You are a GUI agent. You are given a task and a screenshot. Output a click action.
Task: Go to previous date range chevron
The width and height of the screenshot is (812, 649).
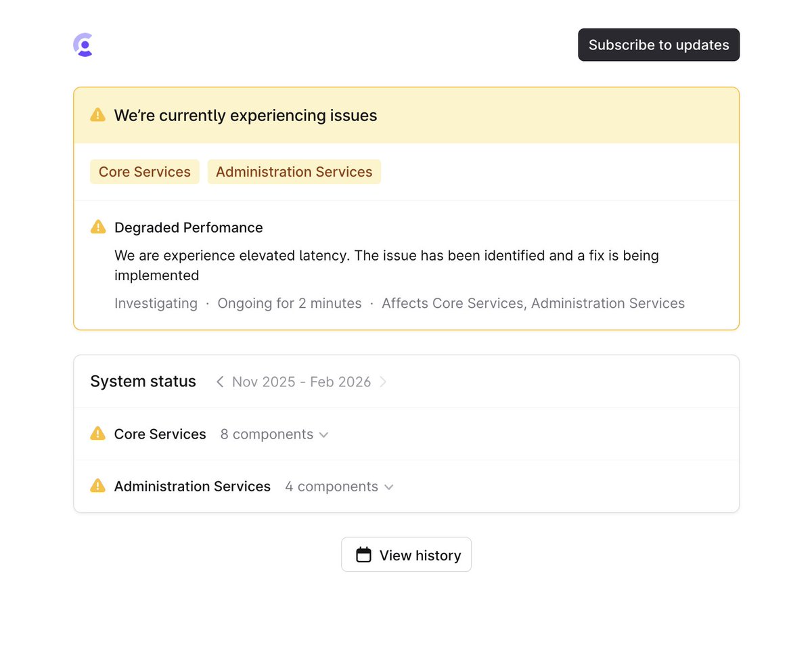tap(220, 382)
